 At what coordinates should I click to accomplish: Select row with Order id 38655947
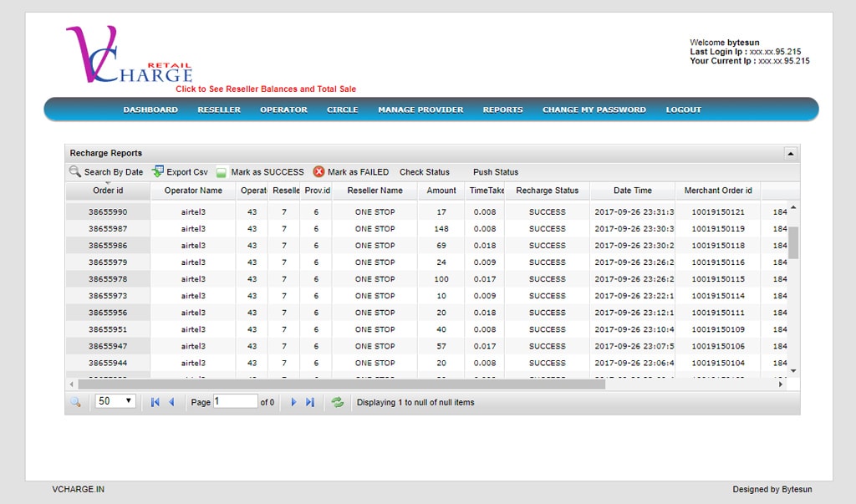(x=425, y=346)
